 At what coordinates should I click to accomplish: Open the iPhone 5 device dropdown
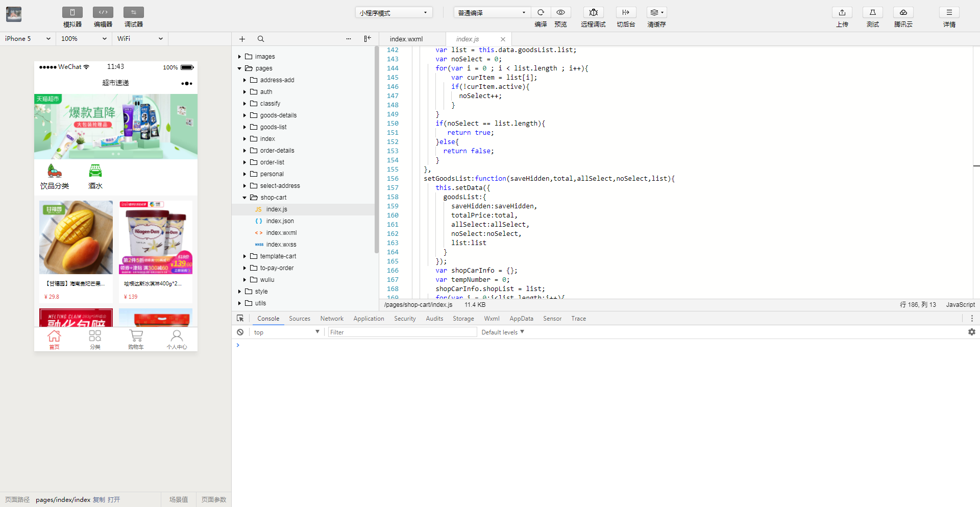click(x=28, y=39)
